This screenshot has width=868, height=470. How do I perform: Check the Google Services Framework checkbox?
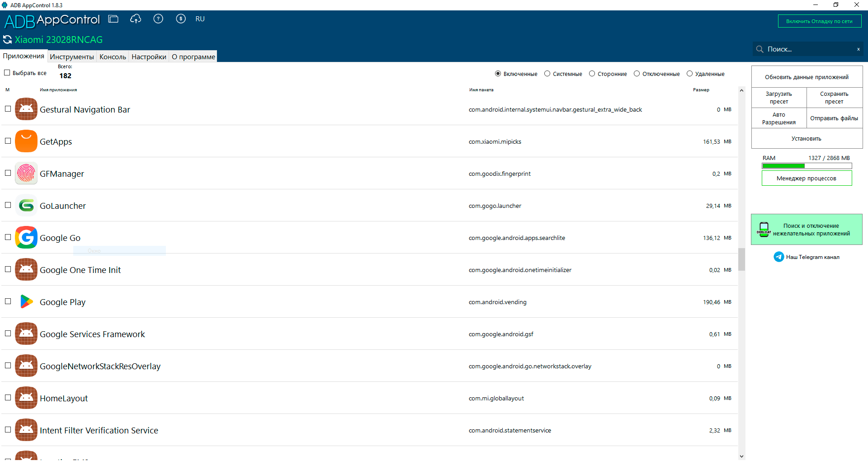[8, 333]
